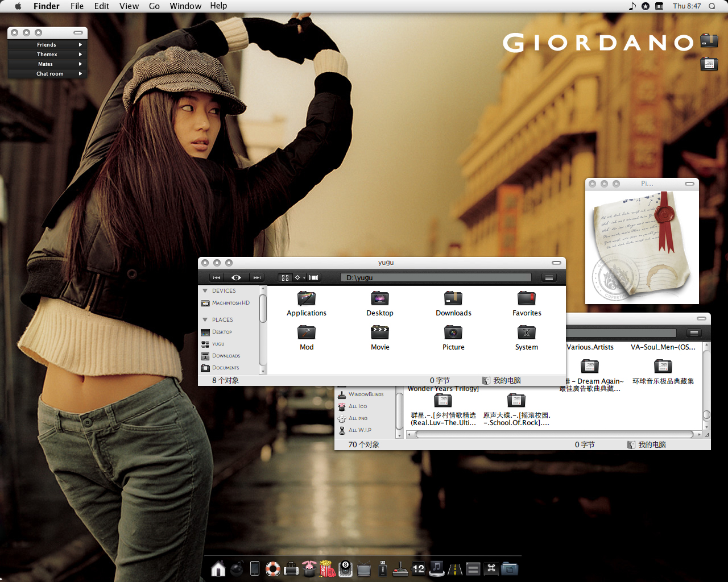Open the gear action dropdown in yugu toolbar

299,277
